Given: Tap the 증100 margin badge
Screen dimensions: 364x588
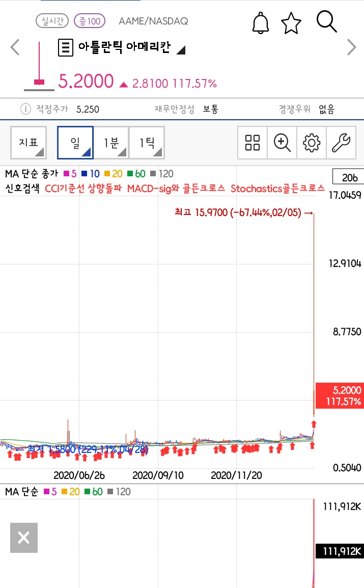Looking at the screenshot, I should [90, 21].
